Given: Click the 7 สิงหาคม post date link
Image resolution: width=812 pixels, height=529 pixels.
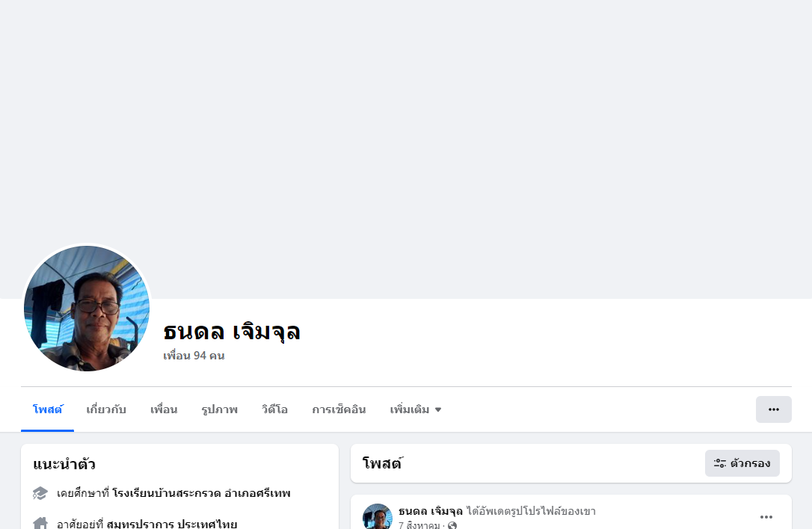Looking at the screenshot, I should pos(419,525).
